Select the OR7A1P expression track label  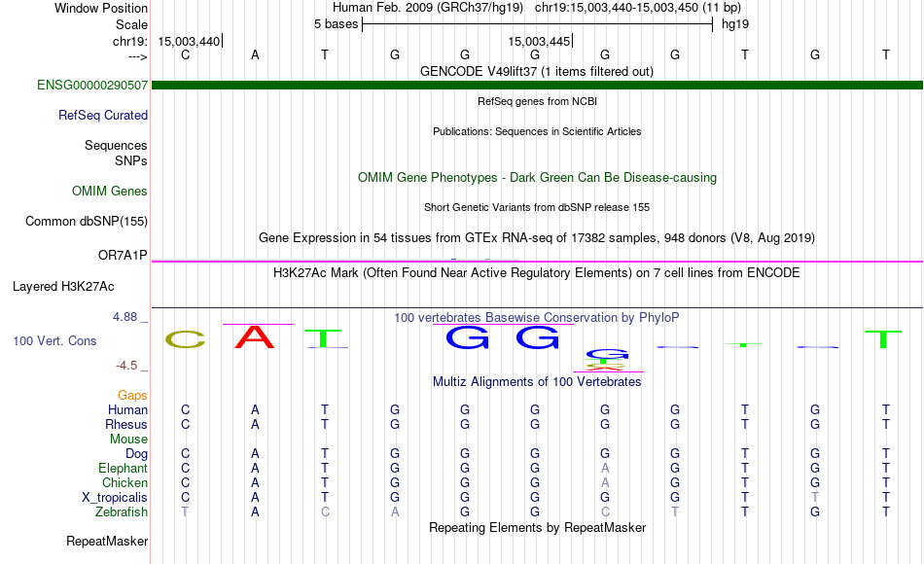click(123, 255)
